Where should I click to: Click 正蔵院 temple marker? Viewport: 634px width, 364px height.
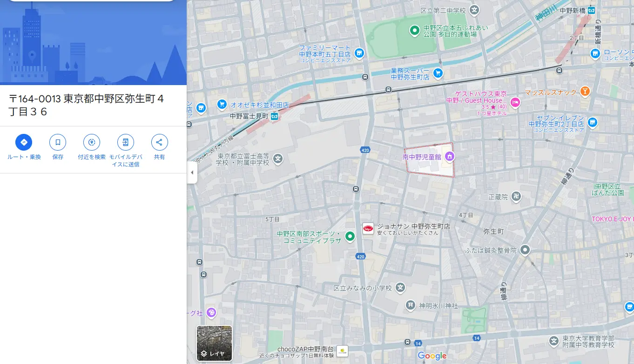pos(515,197)
